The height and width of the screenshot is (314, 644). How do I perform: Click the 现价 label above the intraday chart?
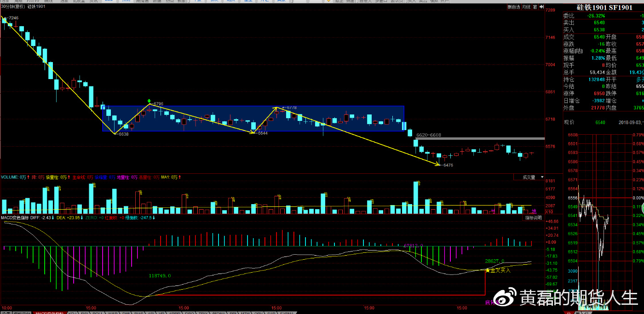coord(569,122)
